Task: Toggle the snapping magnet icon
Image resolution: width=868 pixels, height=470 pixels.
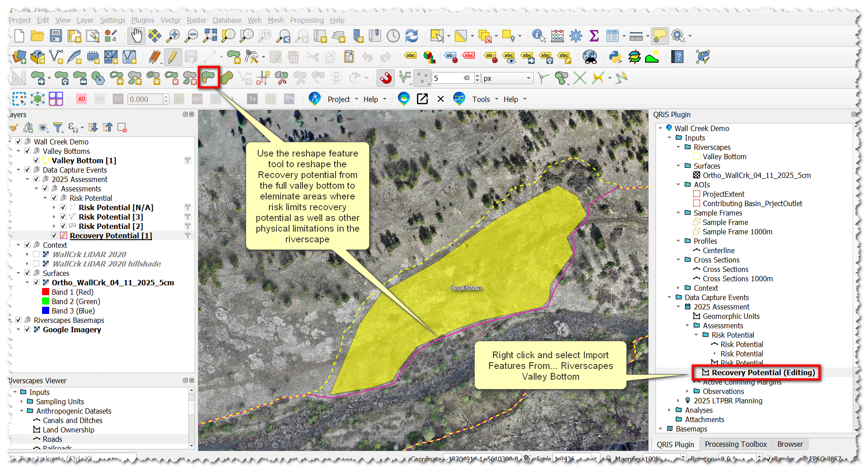Action: click(x=385, y=78)
